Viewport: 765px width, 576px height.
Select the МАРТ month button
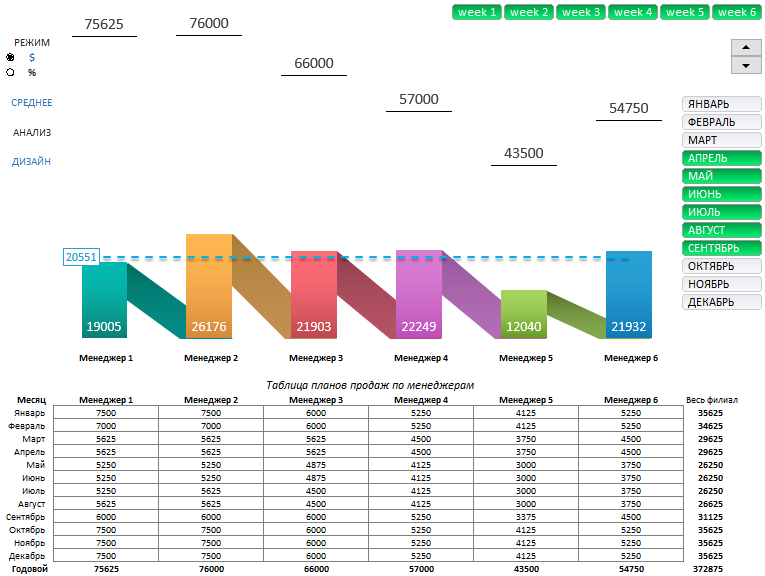[x=721, y=140]
